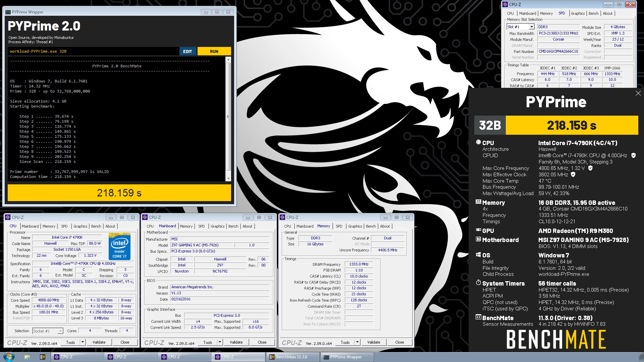The width and height of the screenshot is (644, 362).
Task: Click the Command Rate 2T value
Action: tap(359, 306)
